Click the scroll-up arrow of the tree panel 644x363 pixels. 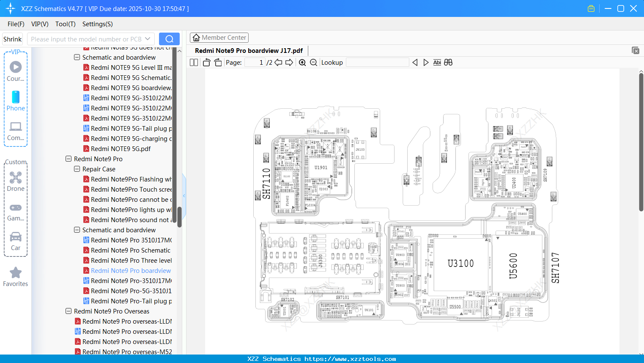(x=179, y=51)
